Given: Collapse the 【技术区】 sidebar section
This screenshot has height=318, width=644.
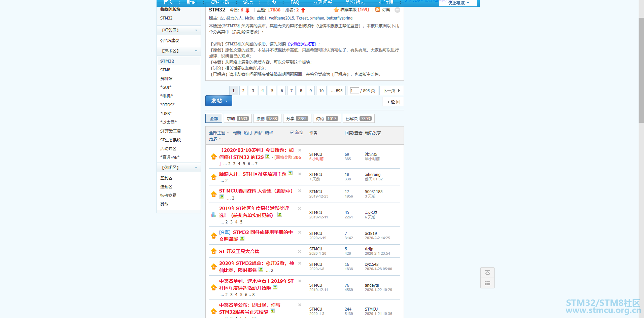Looking at the screenshot, I should point(196,51).
